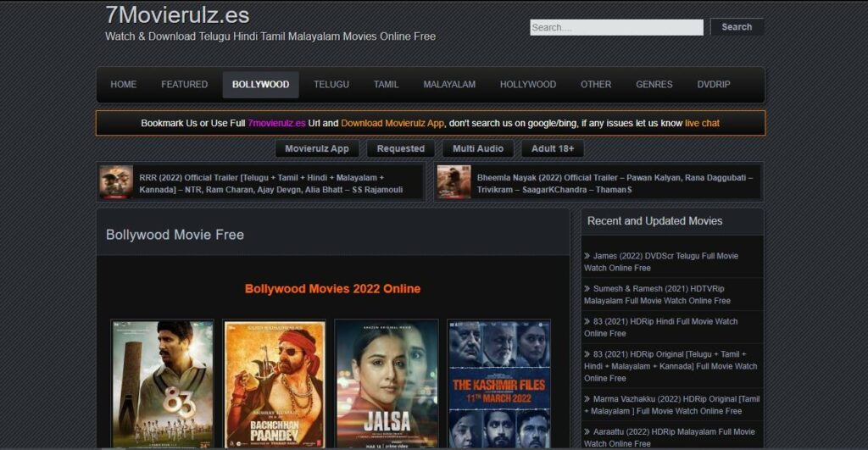Open the Bachchhan Paandey movie poster

(274, 384)
